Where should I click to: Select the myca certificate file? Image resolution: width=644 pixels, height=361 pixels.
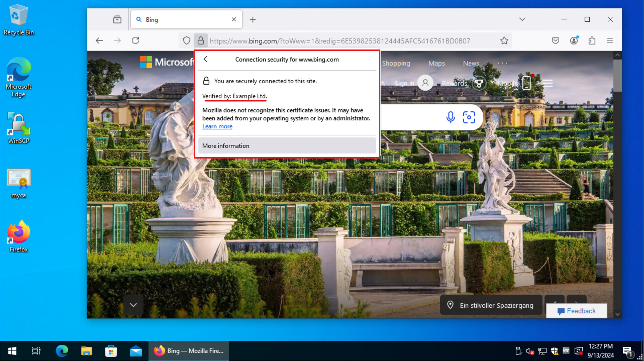(19, 184)
